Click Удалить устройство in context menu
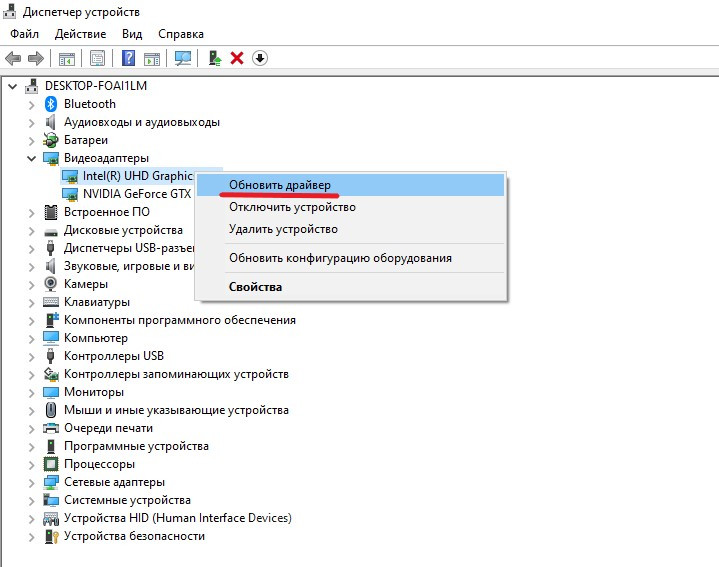Viewport: 719px width, 567px height. (283, 229)
